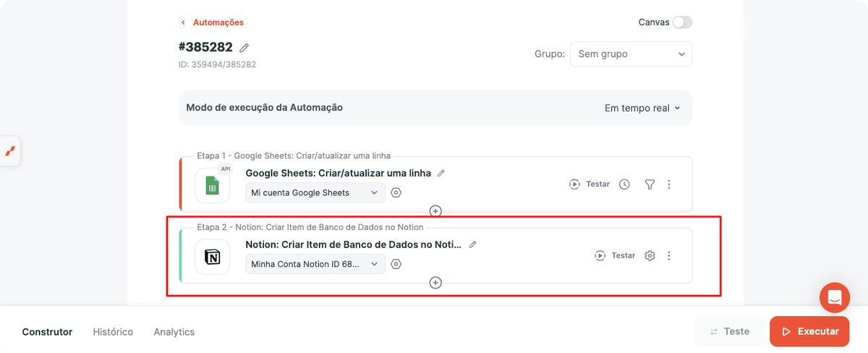Open three-dot menu of Notion step
The width and height of the screenshot is (868, 353).
click(x=669, y=255)
